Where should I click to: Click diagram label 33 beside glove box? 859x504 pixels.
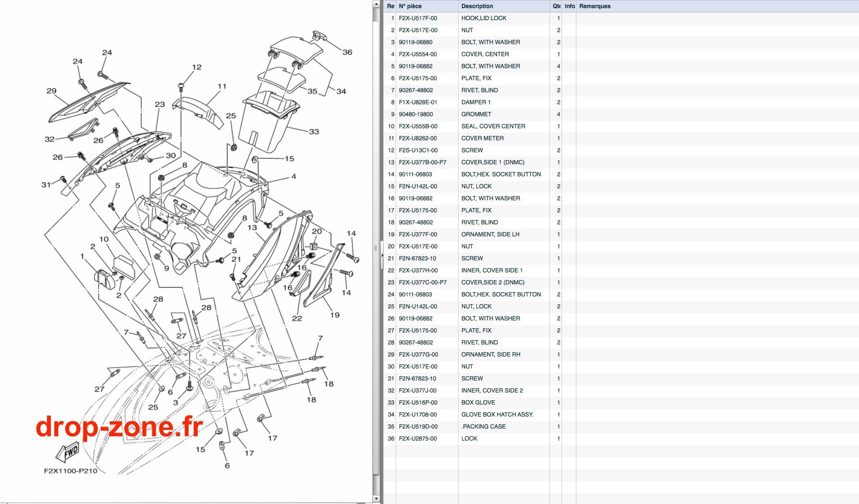[x=314, y=132]
